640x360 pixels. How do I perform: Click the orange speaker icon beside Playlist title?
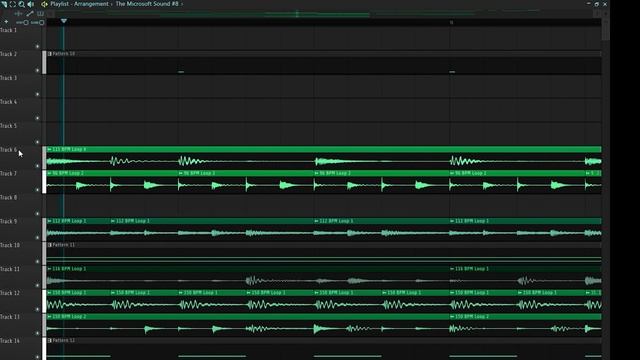coord(44,4)
